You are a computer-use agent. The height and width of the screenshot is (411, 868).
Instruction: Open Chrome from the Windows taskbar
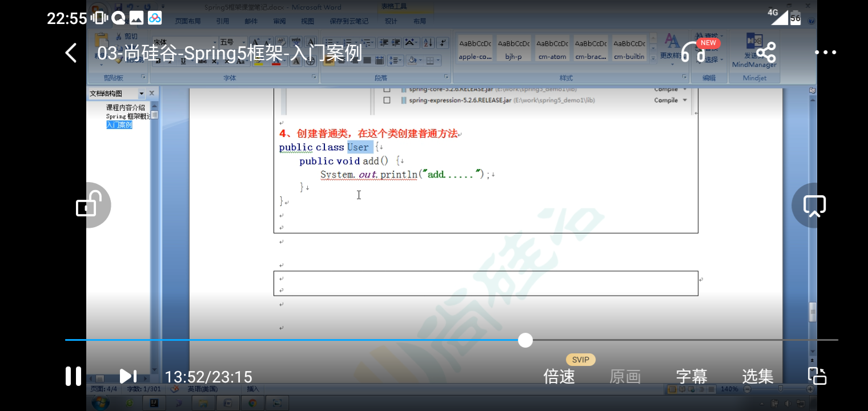[x=252, y=403]
